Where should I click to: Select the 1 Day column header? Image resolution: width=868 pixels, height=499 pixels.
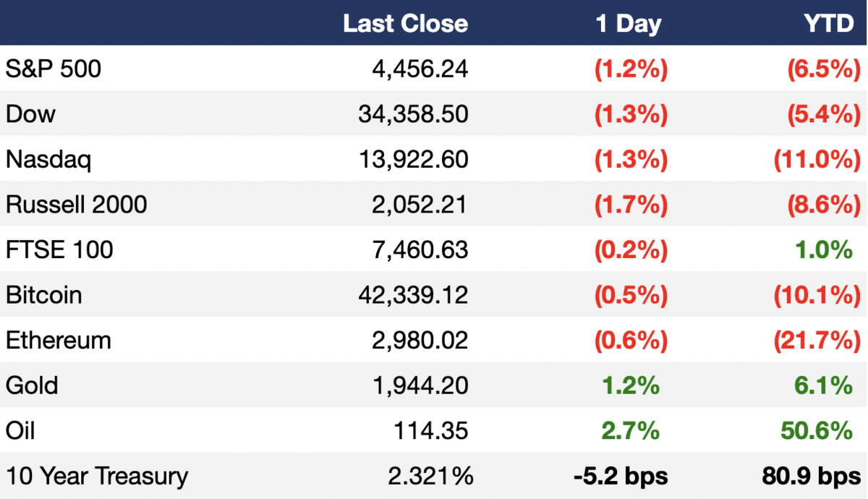[629, 24]
